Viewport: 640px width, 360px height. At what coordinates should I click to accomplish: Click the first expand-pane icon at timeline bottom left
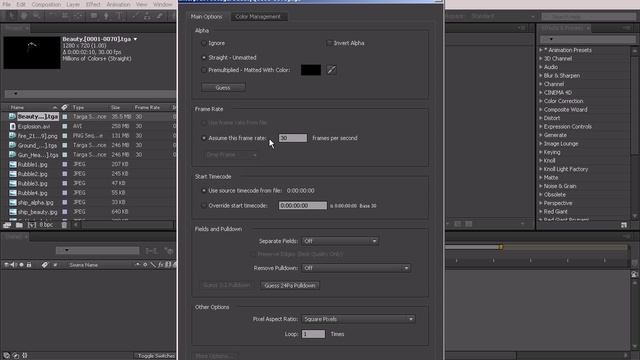pyautogui.click(x=7, y=356)
